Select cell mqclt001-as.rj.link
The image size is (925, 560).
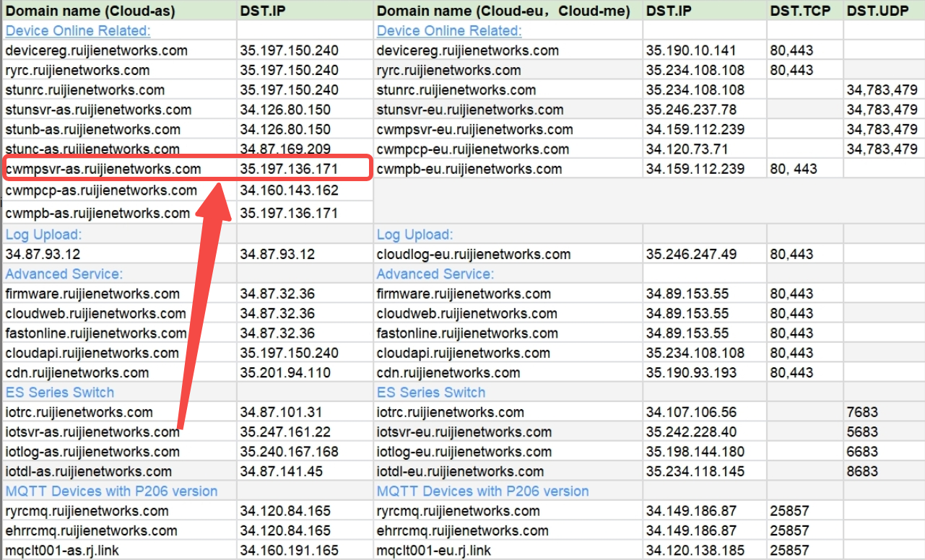click(118, 551)
